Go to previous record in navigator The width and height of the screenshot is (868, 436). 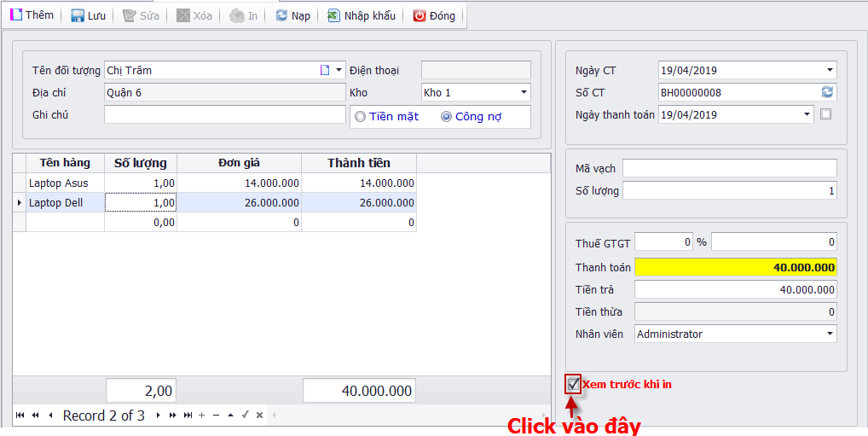[x=51, y=416]
